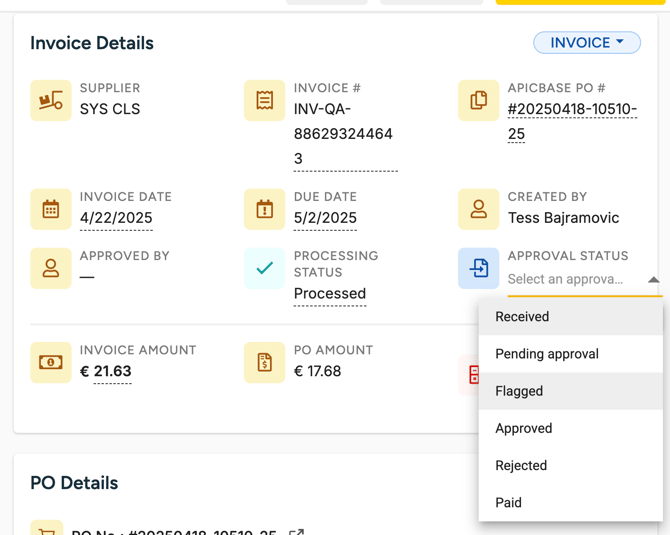Click the invoice date calendar icon
The width and height of the screenshot is (670, 535).
click(50, 210)
